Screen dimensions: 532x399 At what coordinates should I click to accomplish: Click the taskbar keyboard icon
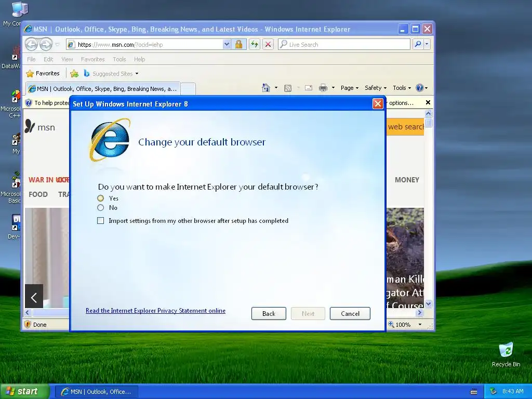coord(474,392)
